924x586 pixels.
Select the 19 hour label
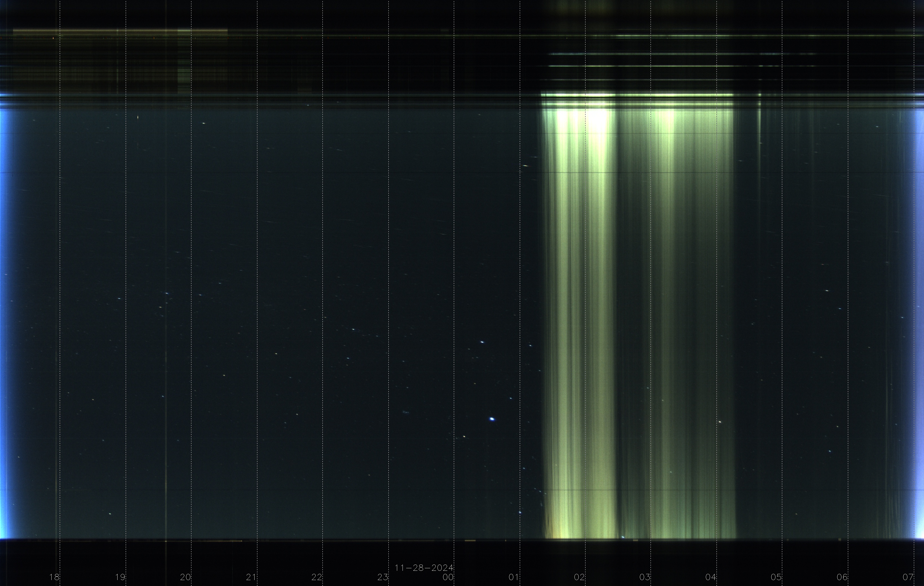[x=120, y=577]
